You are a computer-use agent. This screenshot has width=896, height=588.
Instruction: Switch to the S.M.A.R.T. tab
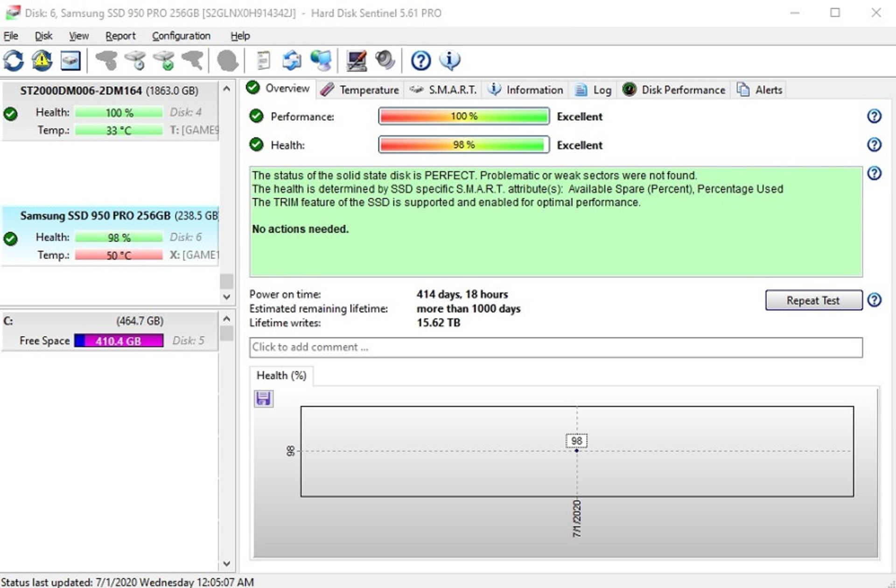[x=443, y=90]
